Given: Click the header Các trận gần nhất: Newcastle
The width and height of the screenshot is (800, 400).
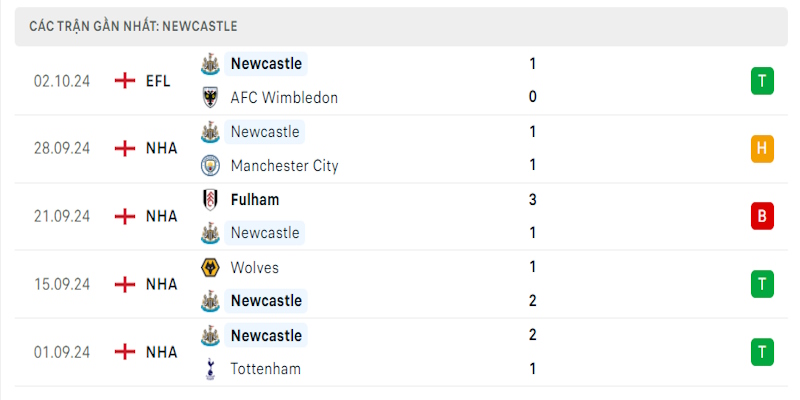Looking at the screenshot, I should pyautogui.click(x=133, y=27).
